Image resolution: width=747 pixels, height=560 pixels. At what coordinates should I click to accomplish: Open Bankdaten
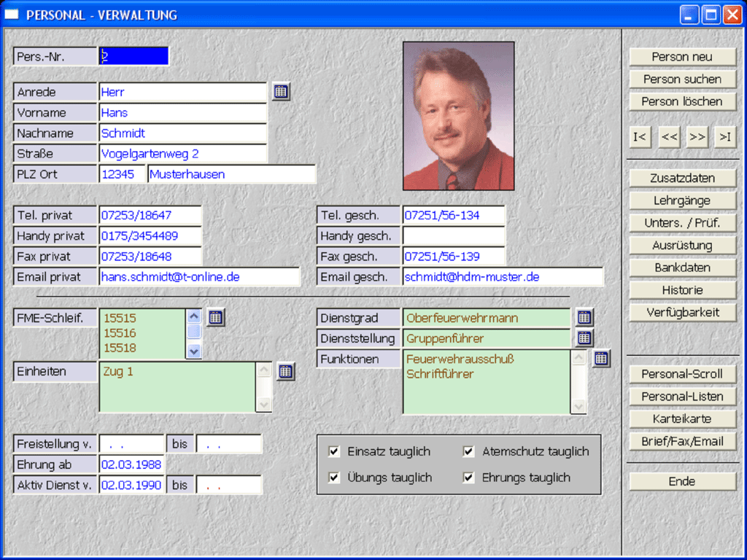pyautogui.click(x=682, y=268)
